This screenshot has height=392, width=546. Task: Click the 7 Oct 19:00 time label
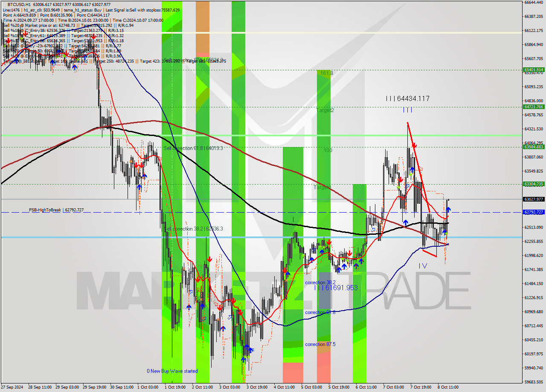tap(421, 387)
